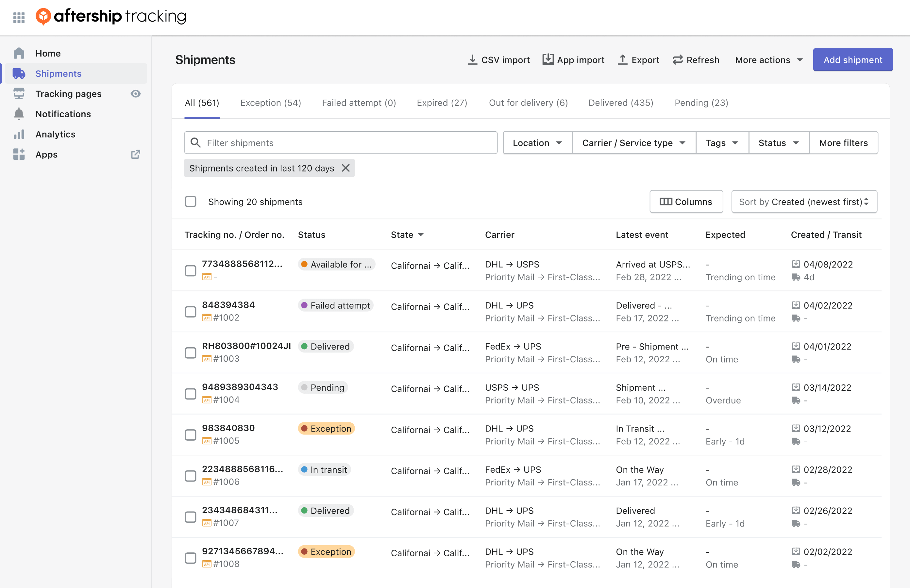Viewport: 910px width, 588px height.
Task: Click the More filters button
Action: tap(844, 142)
